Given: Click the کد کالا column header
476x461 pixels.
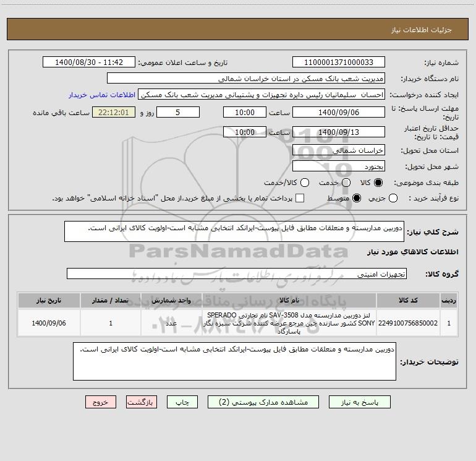Looking at the screenshot, I should click(x=408, y=301).
